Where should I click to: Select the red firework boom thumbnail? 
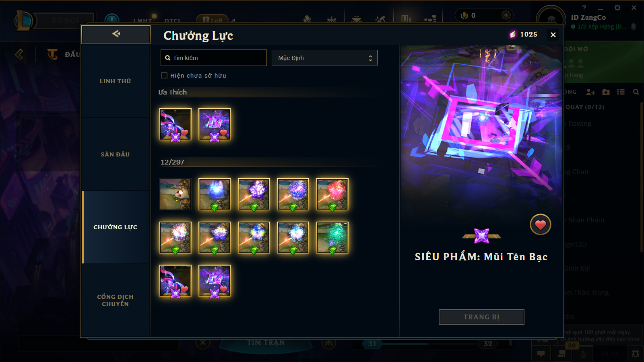(x=332, y=194)
